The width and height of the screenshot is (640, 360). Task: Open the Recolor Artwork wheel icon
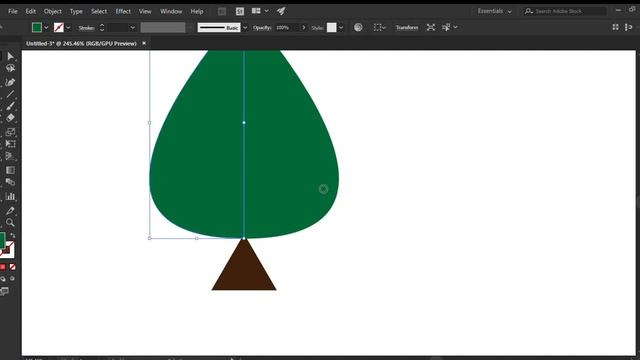(358, 27)
